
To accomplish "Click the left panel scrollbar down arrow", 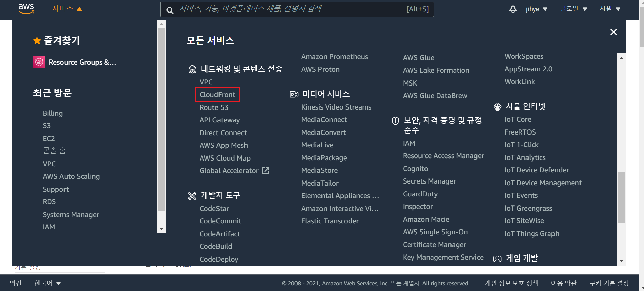I will (x=161, y=229).
